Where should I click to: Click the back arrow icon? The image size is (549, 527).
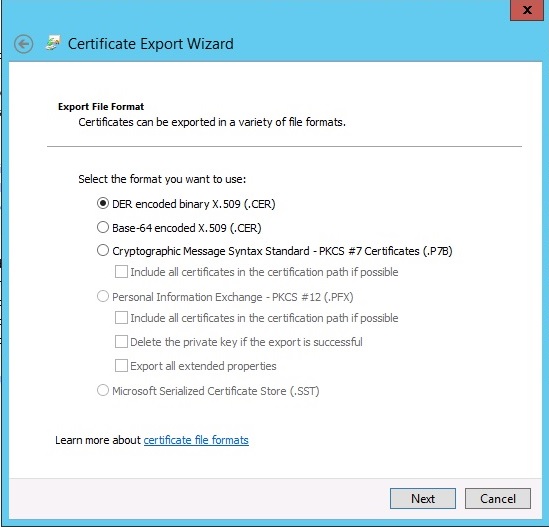click(23, 44)
